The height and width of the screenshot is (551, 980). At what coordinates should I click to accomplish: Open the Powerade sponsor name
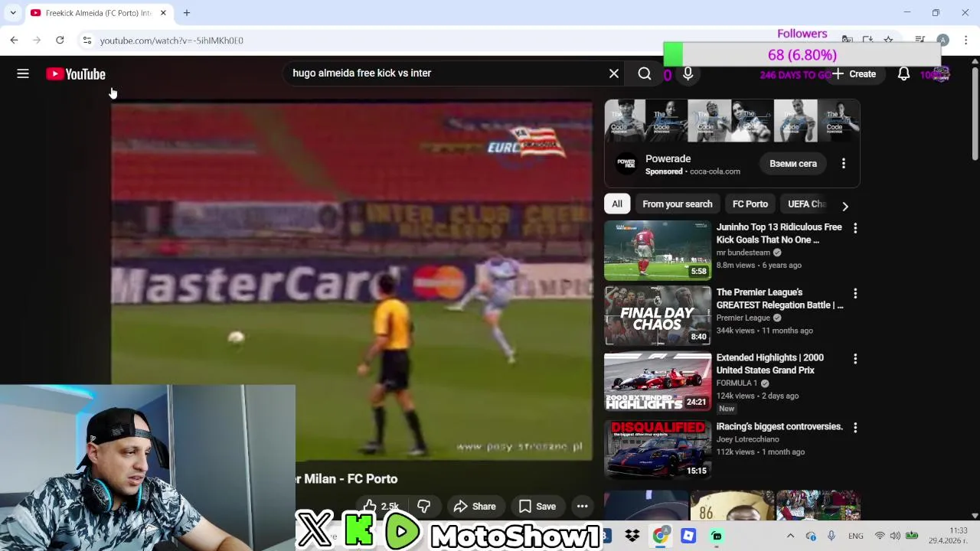coord(668,158)
